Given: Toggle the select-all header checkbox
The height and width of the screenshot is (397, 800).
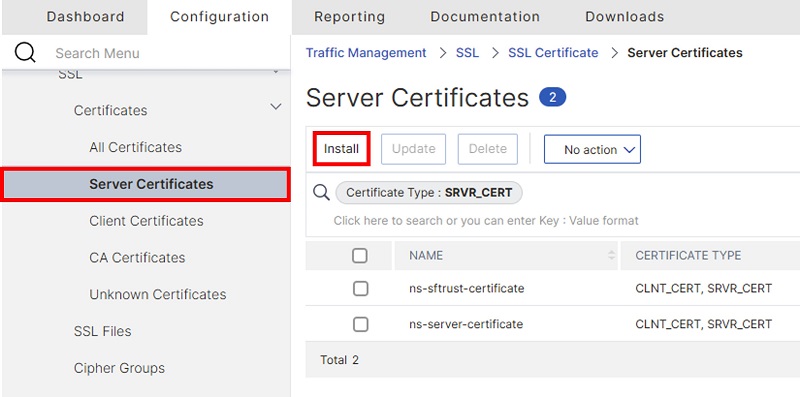Looking at the screenshot, I should [x=360, y=256].
